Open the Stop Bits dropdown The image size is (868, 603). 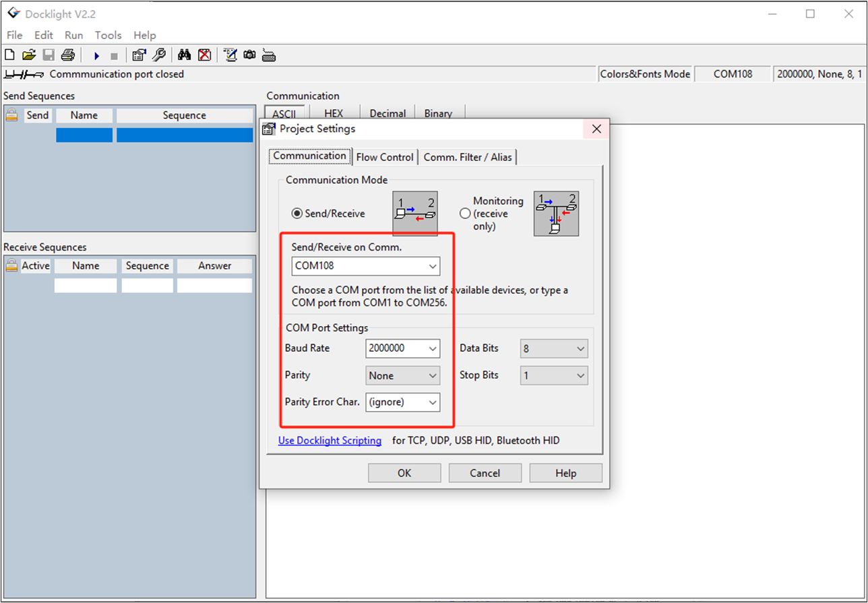(580, 375)
